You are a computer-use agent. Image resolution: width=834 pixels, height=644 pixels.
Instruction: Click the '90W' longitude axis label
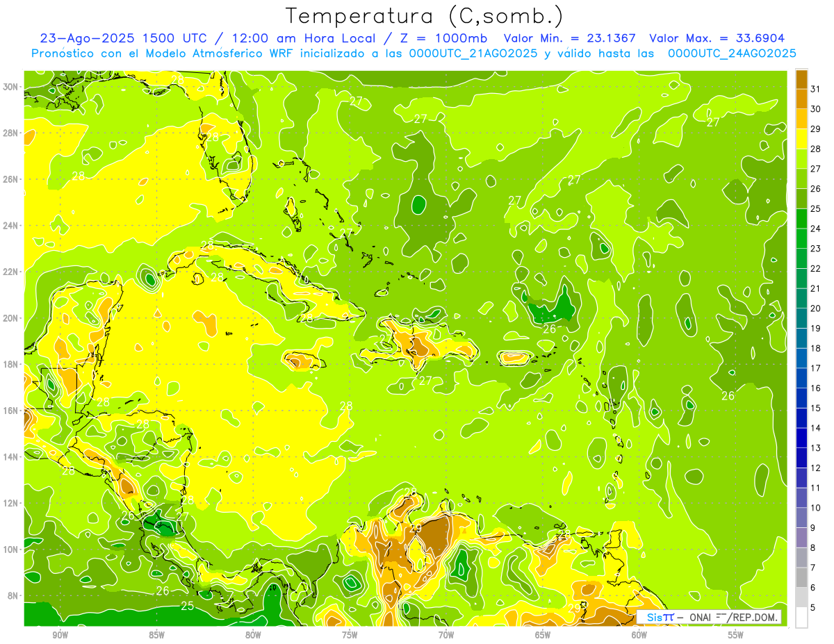tap(60, 635)
